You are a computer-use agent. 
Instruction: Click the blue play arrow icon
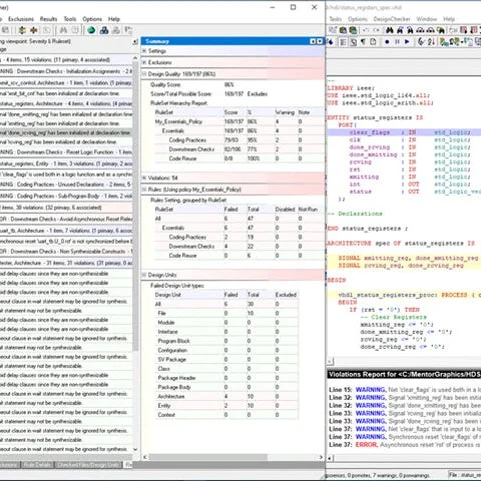pos(407,42)
